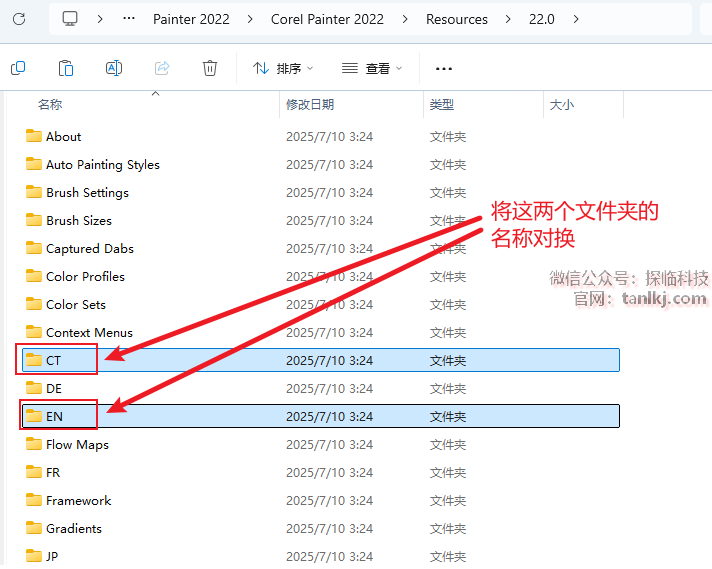Image resolution: width=712 pixels, height=569 pixels.
Task: Expand the breadcrumb ellipsis for hidden path
Action: [x=129, y=19]
